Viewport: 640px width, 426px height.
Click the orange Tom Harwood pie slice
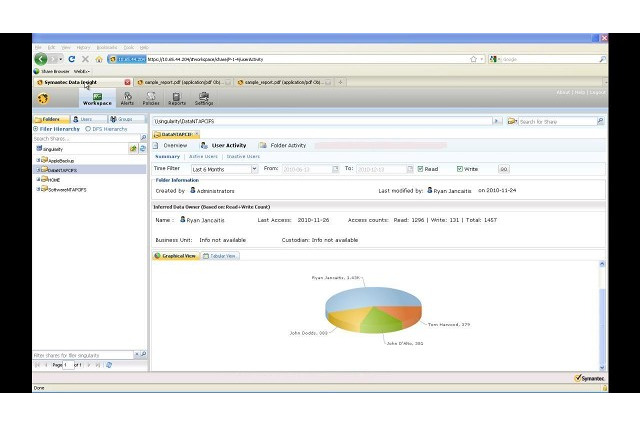click(404, 313)
